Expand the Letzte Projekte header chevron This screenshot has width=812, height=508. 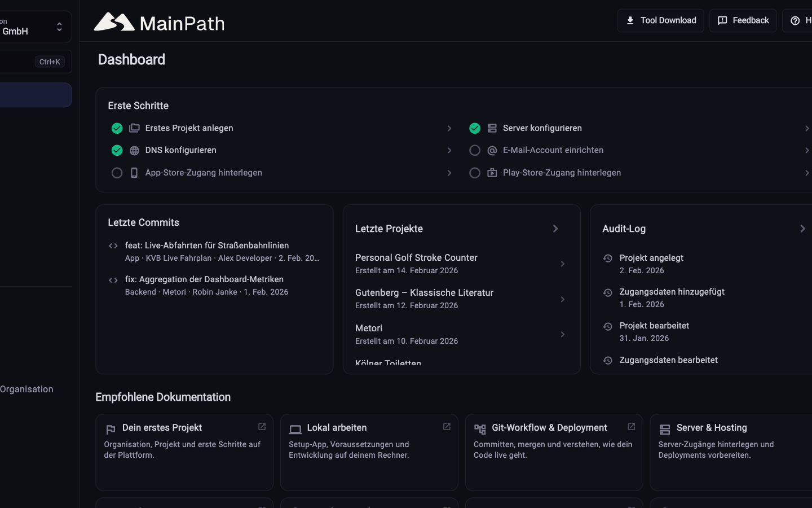click(555, 229)
